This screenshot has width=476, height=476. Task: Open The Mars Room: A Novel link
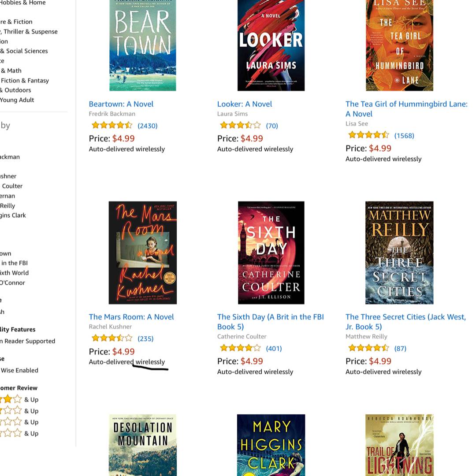click(x=131, y=317)
